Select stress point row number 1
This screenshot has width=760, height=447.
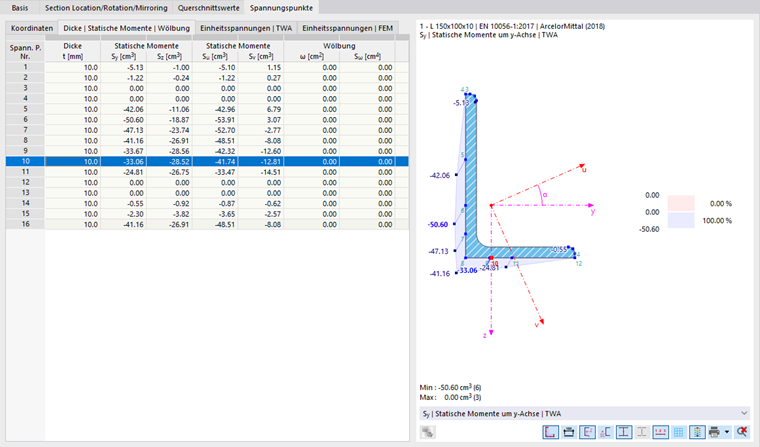pyautogui.click(x=25, y=67)
